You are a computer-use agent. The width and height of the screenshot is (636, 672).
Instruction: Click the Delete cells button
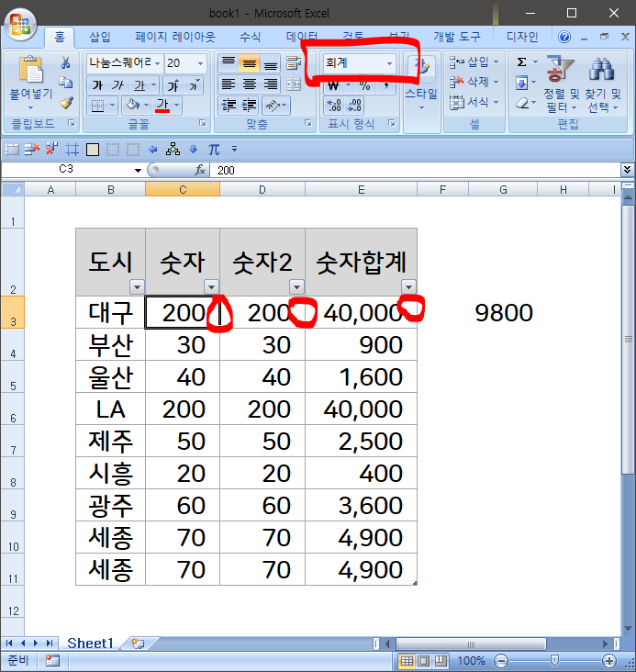click(x=474, y=82)
